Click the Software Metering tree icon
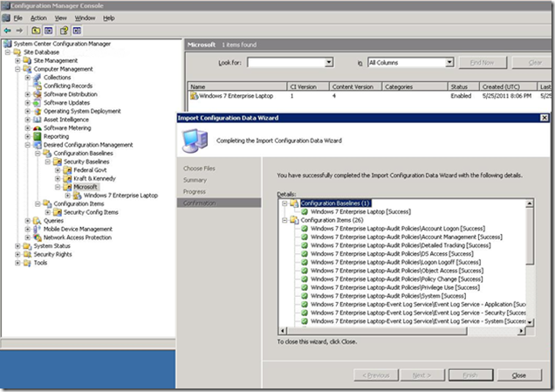The image size is (555, 392). [37, 128]
